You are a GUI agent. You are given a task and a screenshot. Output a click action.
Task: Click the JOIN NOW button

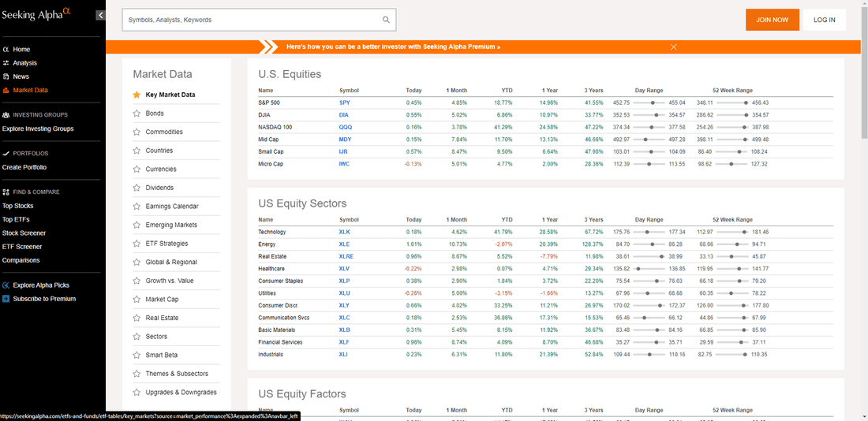pos(773,20)
